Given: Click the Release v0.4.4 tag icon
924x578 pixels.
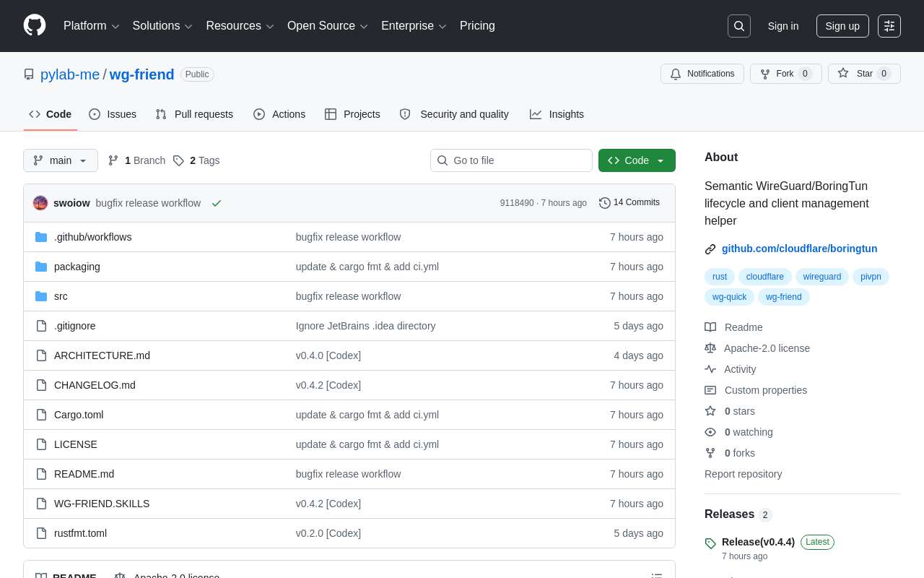Looking at the screenshot, I should [710, 543].
